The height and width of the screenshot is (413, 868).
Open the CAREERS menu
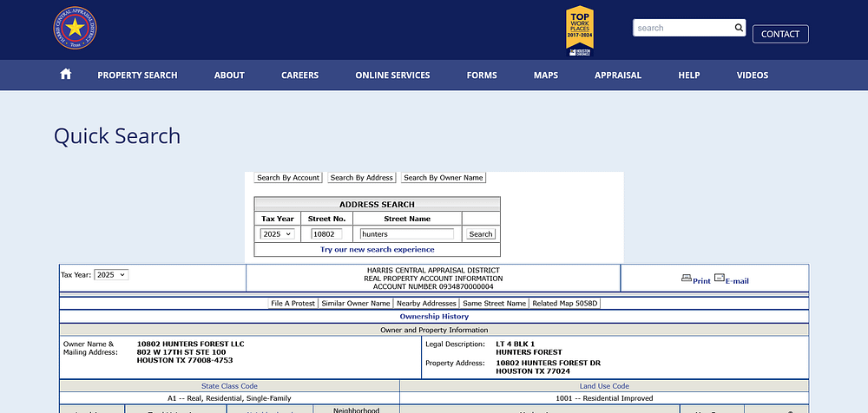[x=300, y=75]
